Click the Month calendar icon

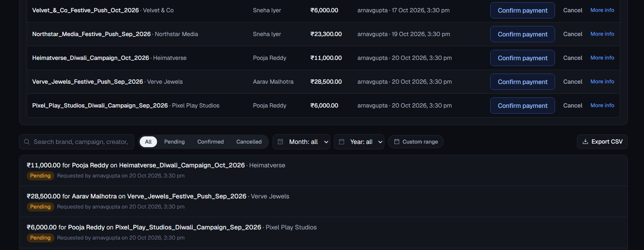pyautogui.click(x=280, y=142)
